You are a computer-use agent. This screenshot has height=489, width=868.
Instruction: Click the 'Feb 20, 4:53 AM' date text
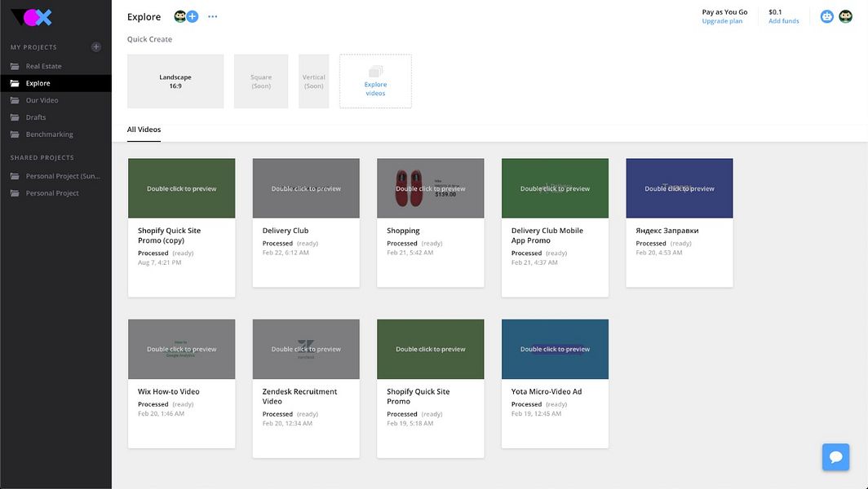659,253
